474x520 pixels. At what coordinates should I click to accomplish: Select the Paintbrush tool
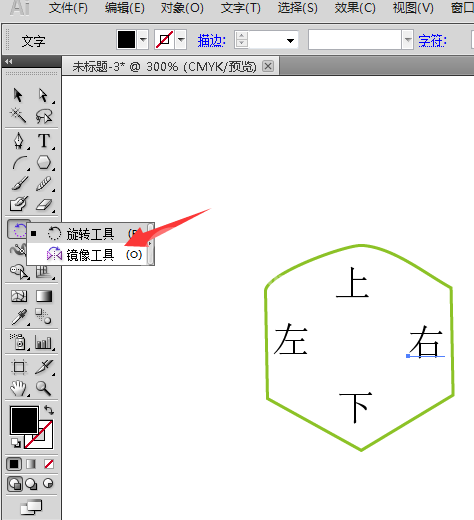click(19, 183)
